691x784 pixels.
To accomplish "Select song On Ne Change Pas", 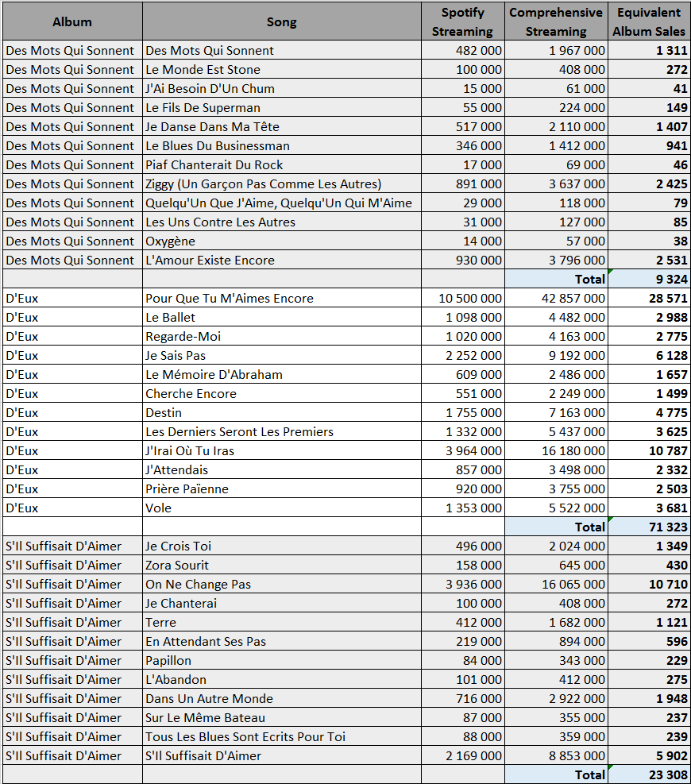I will 281,584.
